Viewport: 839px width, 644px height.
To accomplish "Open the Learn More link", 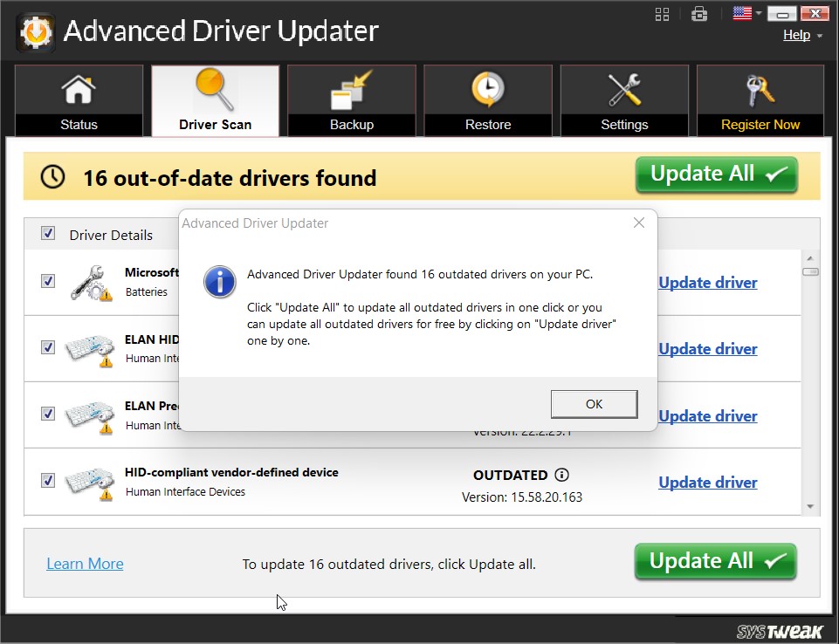I will click(x=85, y=563).
